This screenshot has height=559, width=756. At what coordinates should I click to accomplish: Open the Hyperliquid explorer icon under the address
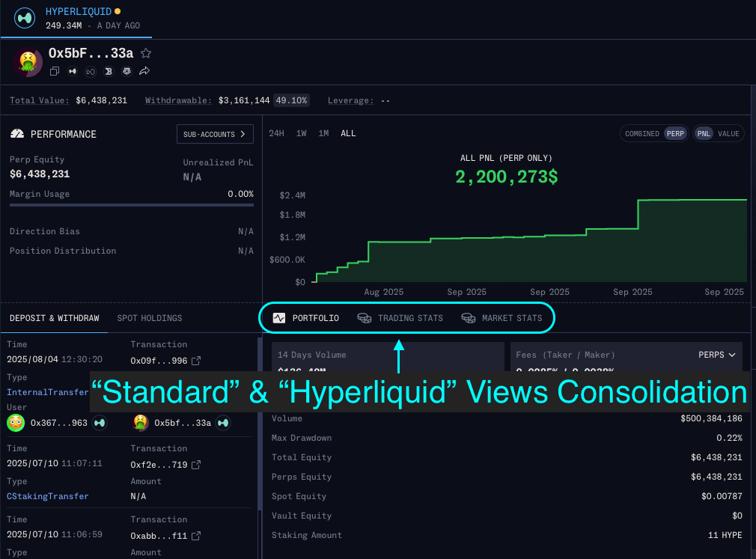73,71
